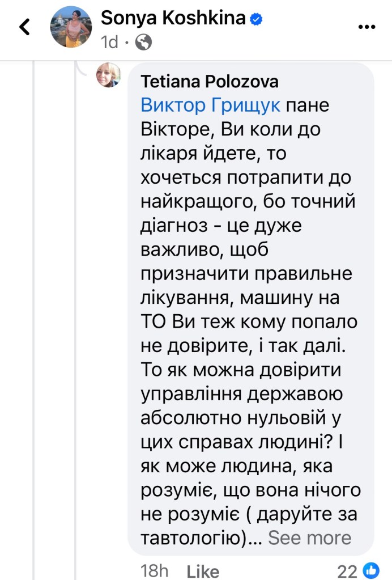Tap the blue thumbs-up reaction icon
This screenshot has height=580, width=392.
tap(372, 570)
